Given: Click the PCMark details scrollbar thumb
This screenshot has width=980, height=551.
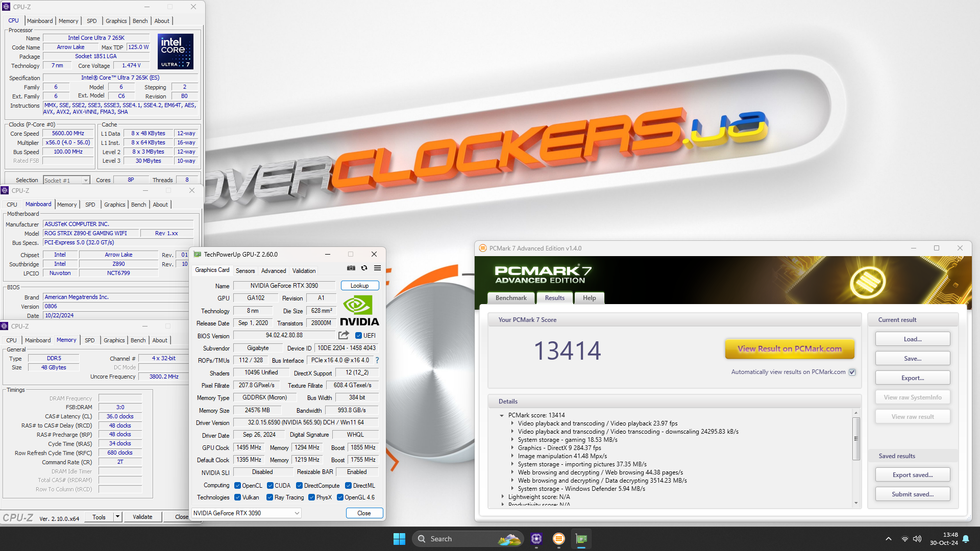Looking at the screenshot, I should 856,438.
